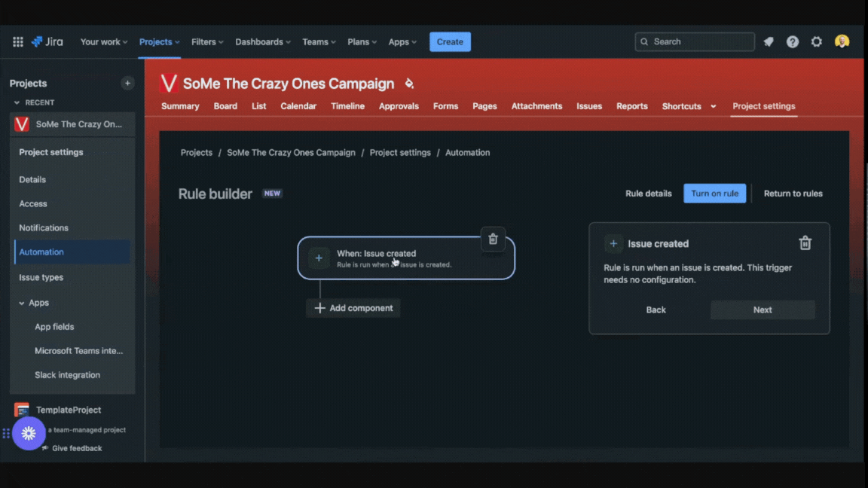Image resolution: width=868 pixels, height=488 pixels.
Task: Click trash icon in Issue created panel
Action: tap(805, 243)
